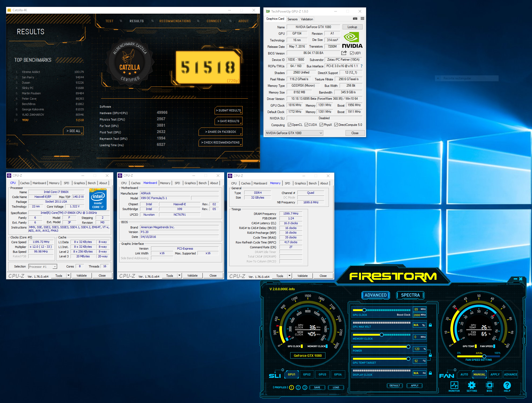Click Validate in CPU-Z Memory window
This screenshot has height=403, width=532.
pos(302,276)
